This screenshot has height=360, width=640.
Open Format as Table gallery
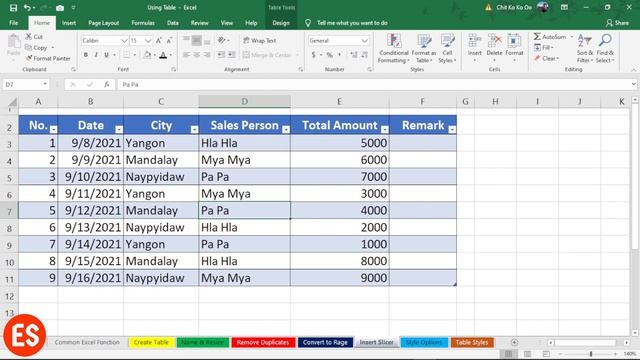[424, 48]
